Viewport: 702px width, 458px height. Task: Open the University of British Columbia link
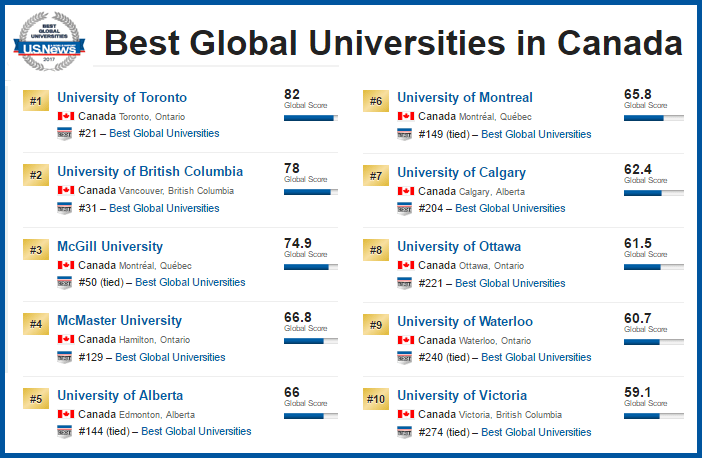coord(150,172)
